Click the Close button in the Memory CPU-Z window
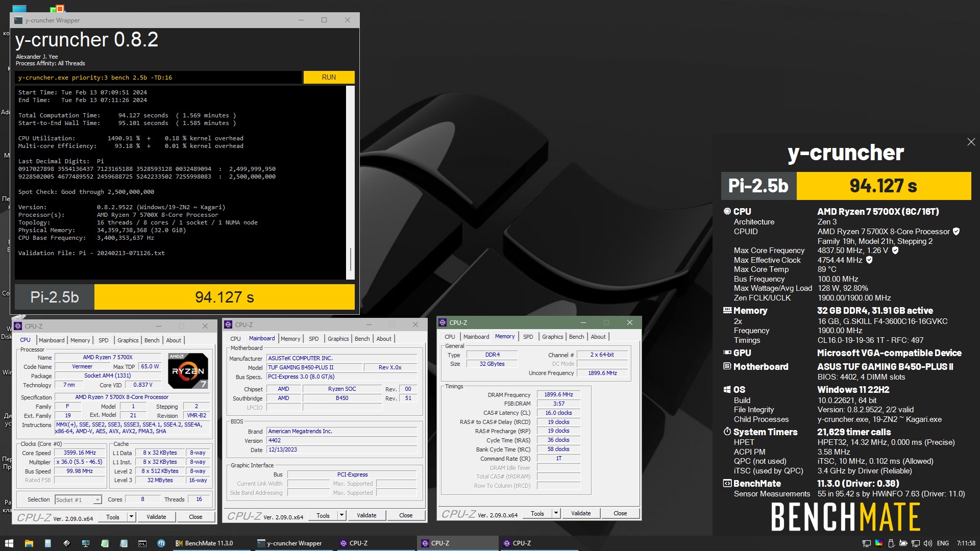This screenshot has width=980, height=551. (620, 513)
